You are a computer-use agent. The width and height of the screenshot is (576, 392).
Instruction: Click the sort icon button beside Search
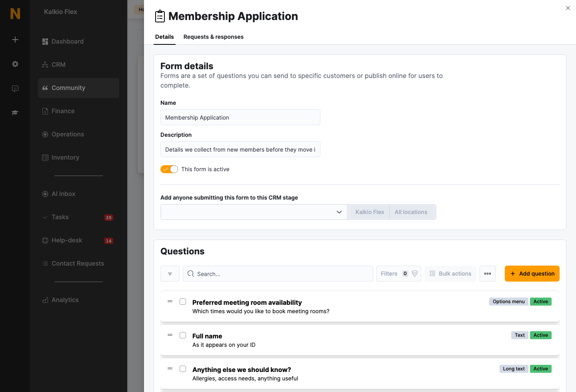pyautogui.click(x=170, y=274)
